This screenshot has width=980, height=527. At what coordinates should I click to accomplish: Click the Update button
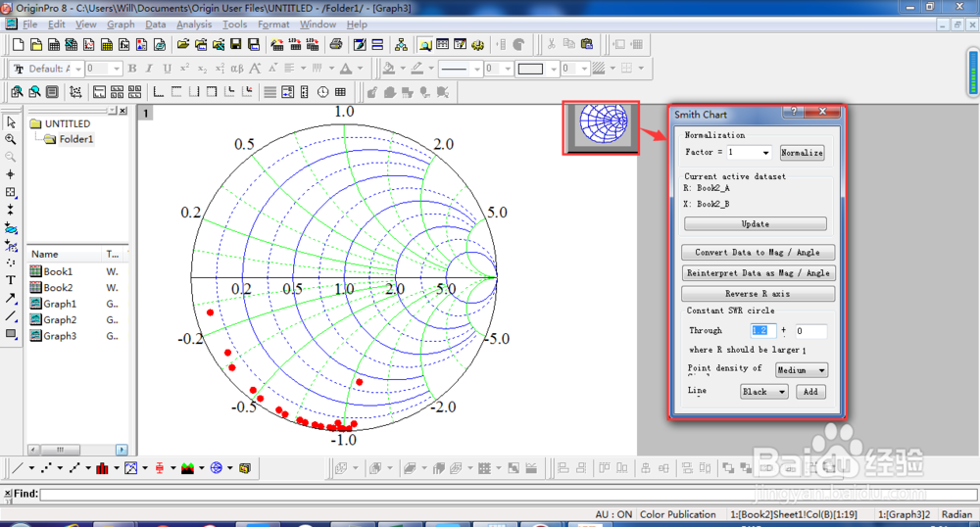point(755,223)
